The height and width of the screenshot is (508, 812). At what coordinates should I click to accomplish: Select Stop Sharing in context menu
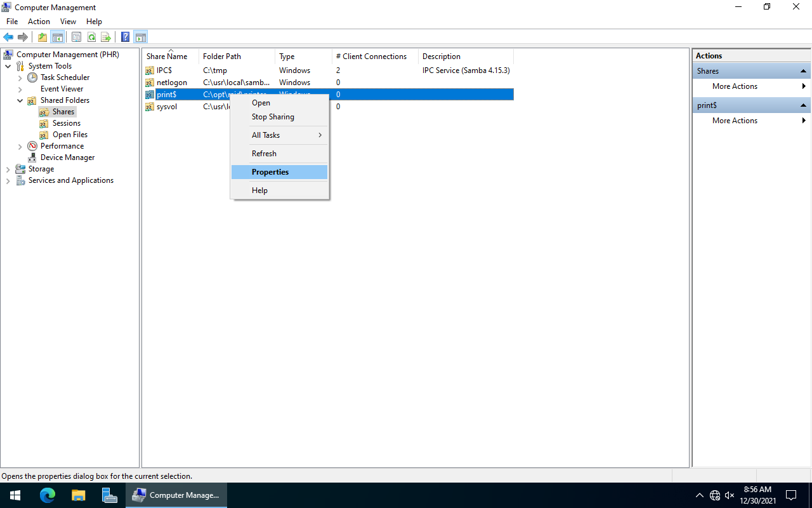pos(273,117)
